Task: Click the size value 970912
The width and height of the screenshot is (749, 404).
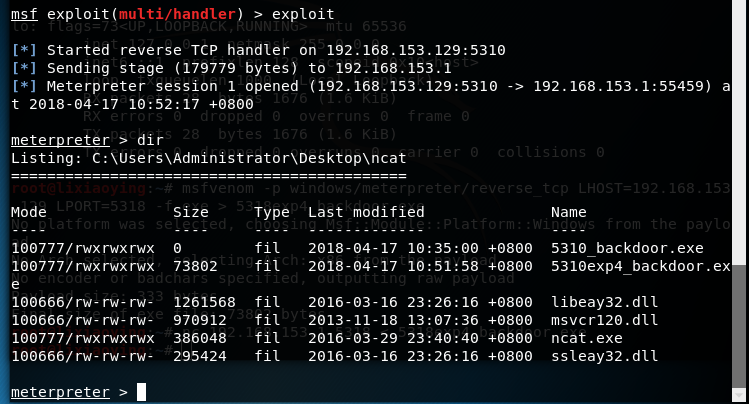Action: tap(200, 320)
